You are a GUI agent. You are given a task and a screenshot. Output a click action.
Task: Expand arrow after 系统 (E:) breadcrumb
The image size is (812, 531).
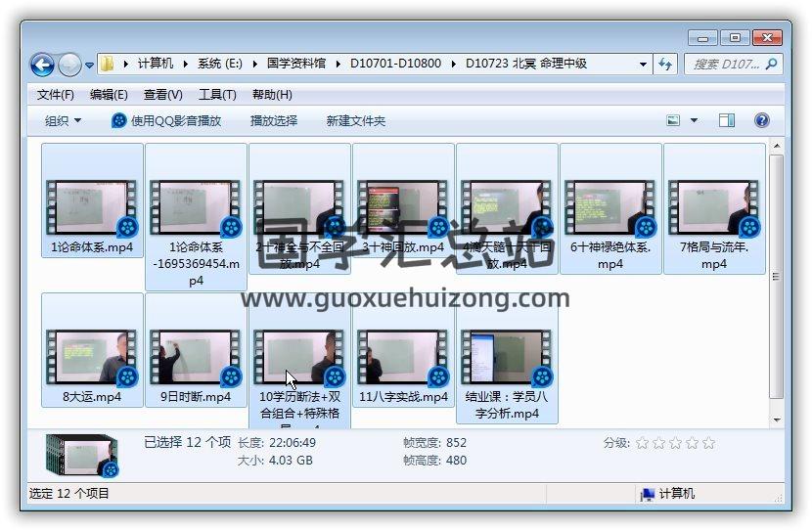185,64
